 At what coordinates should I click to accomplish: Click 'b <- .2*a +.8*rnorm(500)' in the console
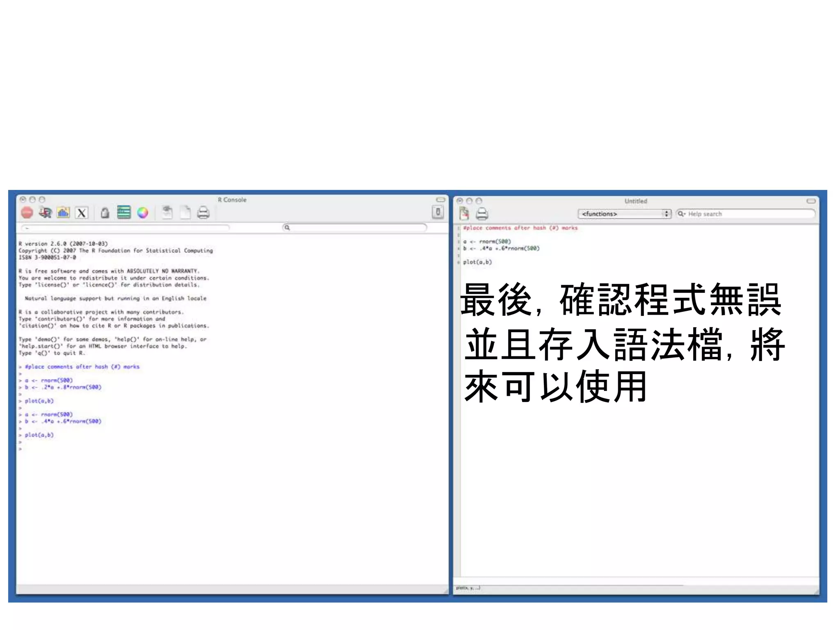click(63, 387)
